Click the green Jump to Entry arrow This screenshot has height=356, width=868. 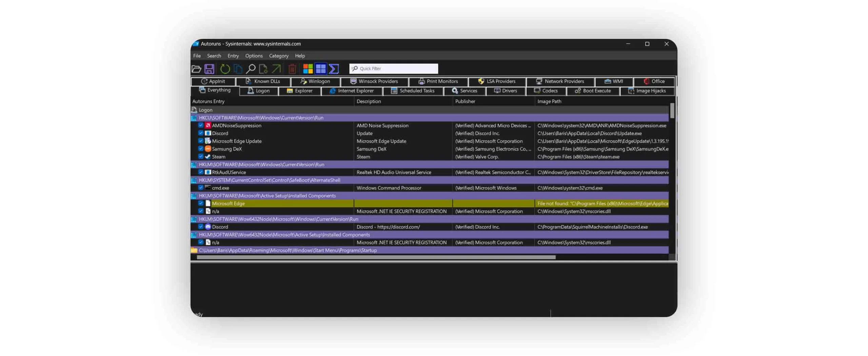[x=276, y=69]
